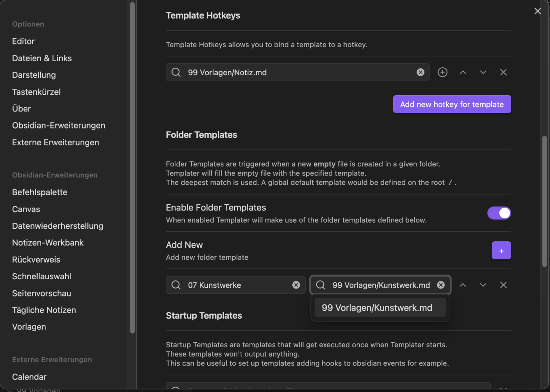550x392 pixels.
Task: Clear the Notiz.md hotkey template field
Action: pyautogui.click(x=420, y=72)
